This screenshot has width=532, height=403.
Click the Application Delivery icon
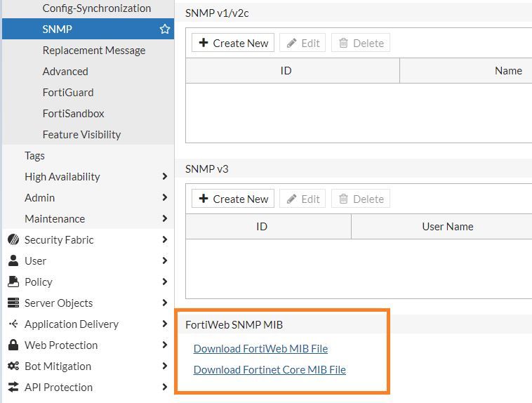[13, 324]
